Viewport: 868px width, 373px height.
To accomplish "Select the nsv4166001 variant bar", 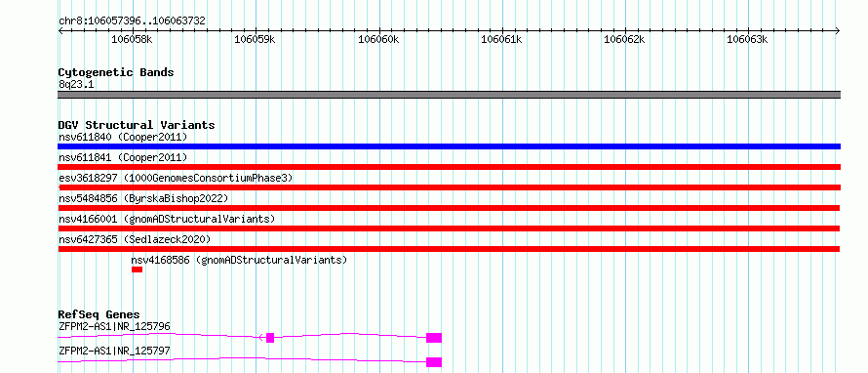I will pos(449,228).
